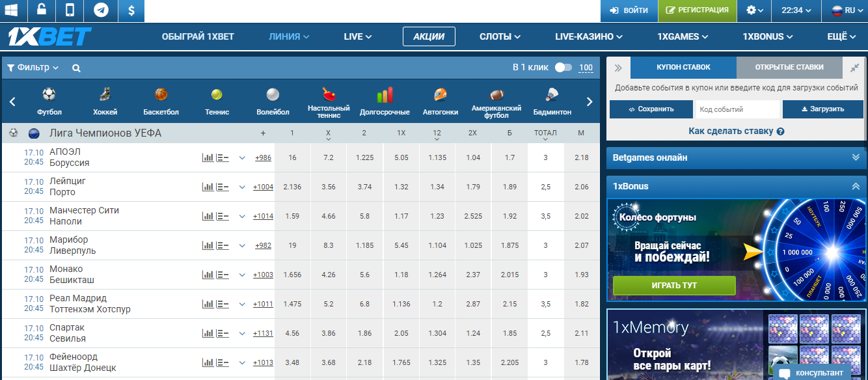Switch to the Open Bets tab
868x380 pixels.
pyautogui.click(x=789, y=67)
